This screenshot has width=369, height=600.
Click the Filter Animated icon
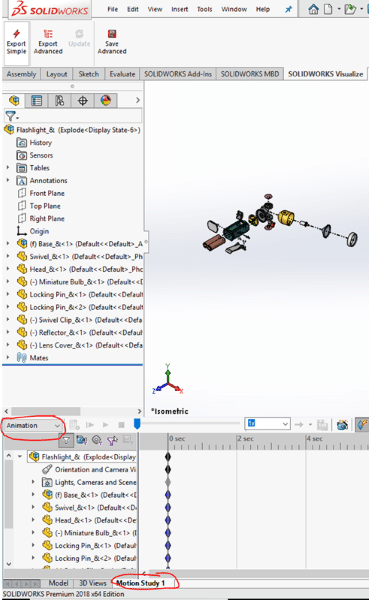point(82,440)
